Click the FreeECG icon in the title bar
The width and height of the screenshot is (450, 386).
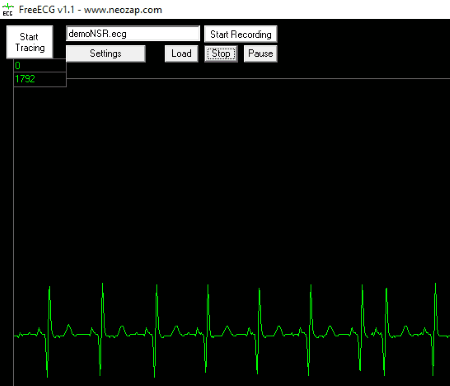8,10
